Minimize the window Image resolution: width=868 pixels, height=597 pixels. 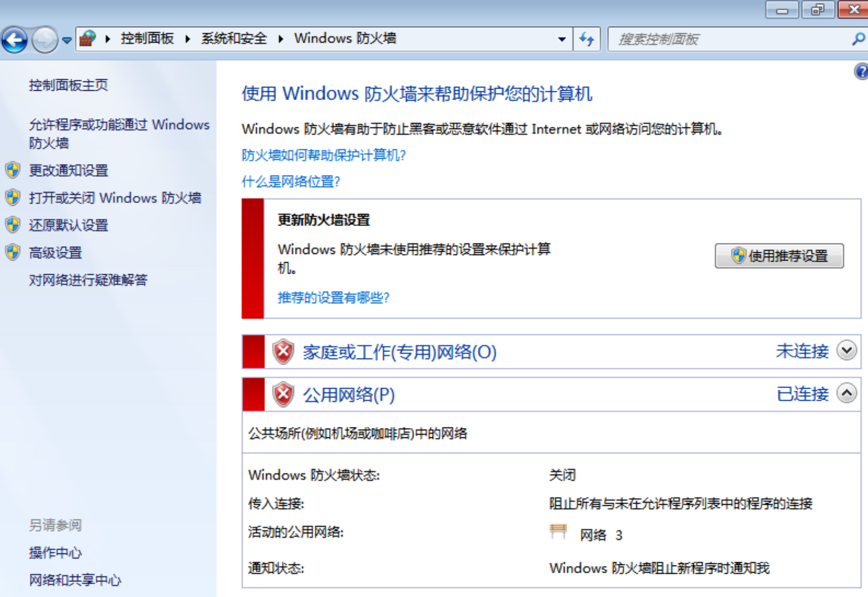[x=782, y=10]
